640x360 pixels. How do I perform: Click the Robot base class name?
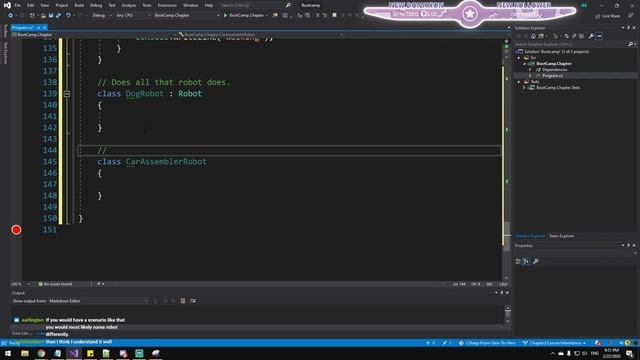pos(190,93)
